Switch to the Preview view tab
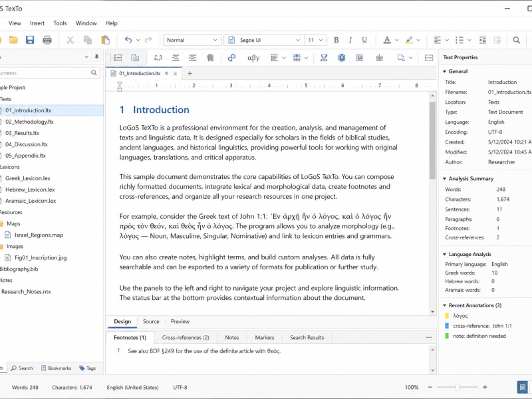The height and width of the screenshot is (399, 532). 180,321
